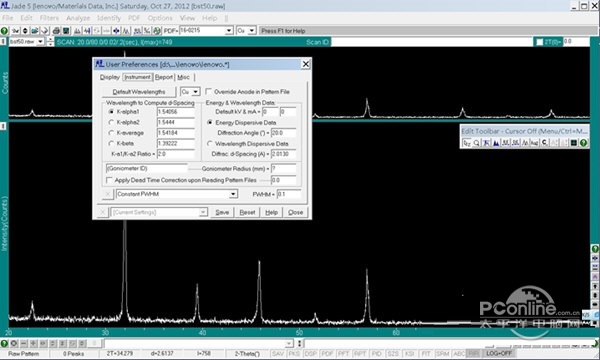Click the Goniometer Radius input field
The width and height of the screenshot is (600, 360).
284,168
